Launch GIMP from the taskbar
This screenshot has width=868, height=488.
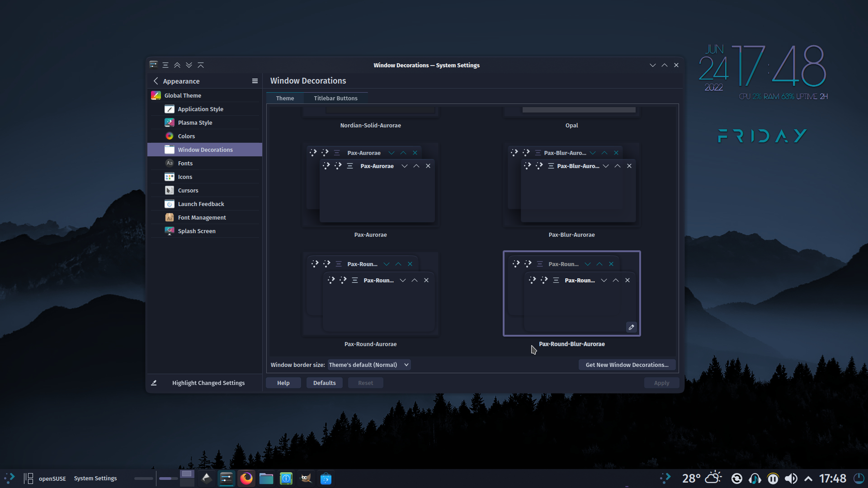(306, 478)
